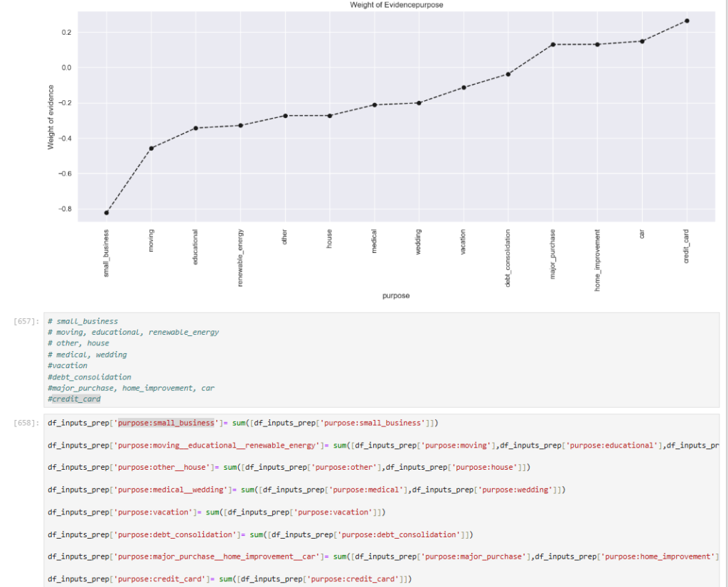Select cell prompt number [658]
Screen dimensions: 728x587
point(25,424)
